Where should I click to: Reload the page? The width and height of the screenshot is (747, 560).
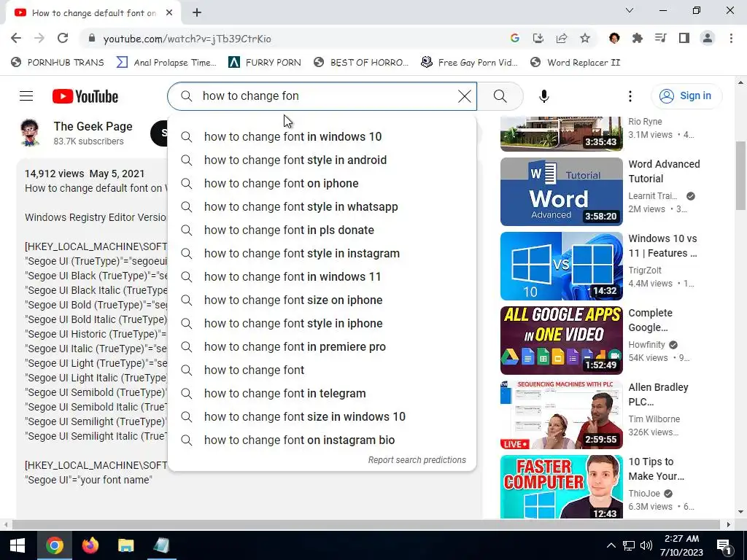click(63, 38)
